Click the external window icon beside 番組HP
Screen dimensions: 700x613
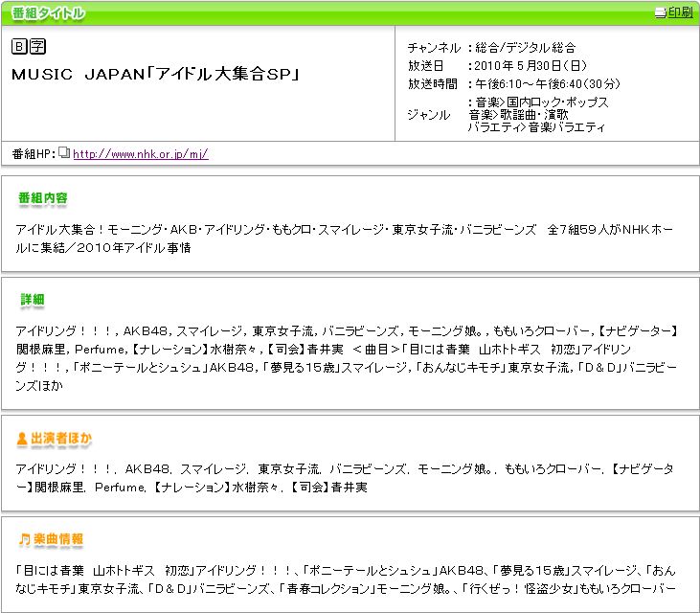coord(64,152)
